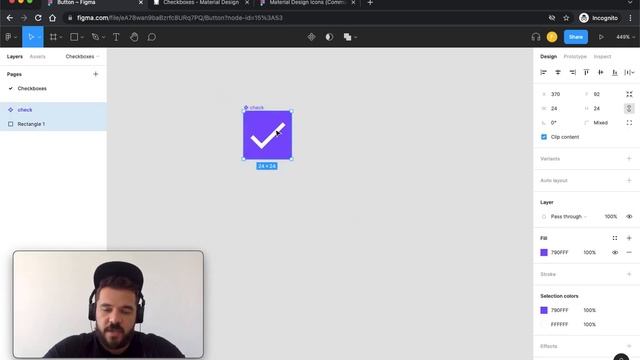Screen dimensions: 640x360
Task: Click the Mask icon in the toolbar
Action: (329, 37)
